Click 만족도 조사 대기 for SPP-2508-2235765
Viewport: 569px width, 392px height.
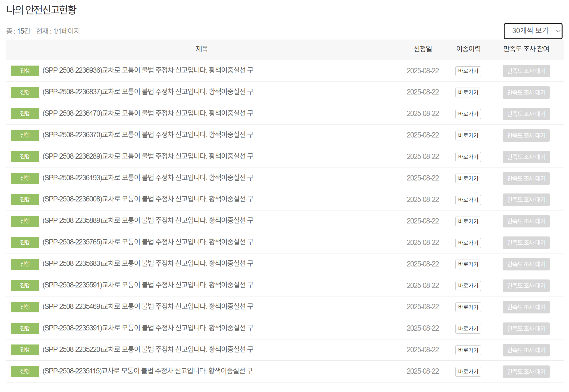pyautogui.click(x=526, y=243)
